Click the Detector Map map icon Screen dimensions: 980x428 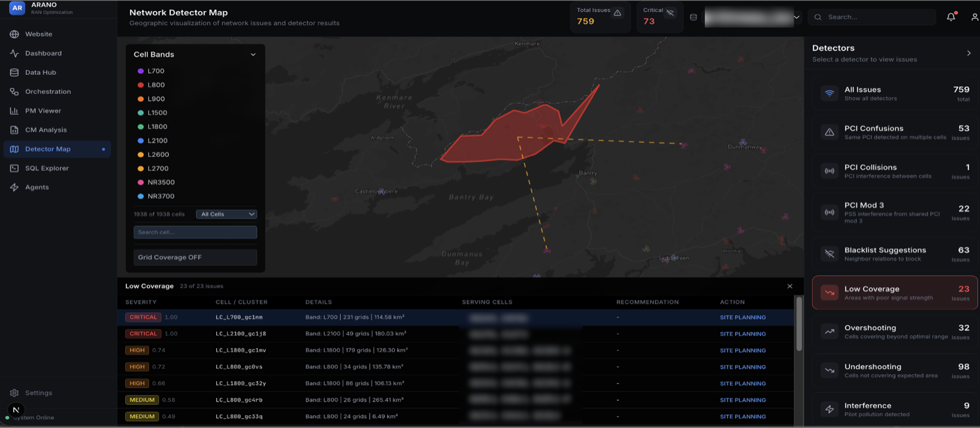coord(14,149)
